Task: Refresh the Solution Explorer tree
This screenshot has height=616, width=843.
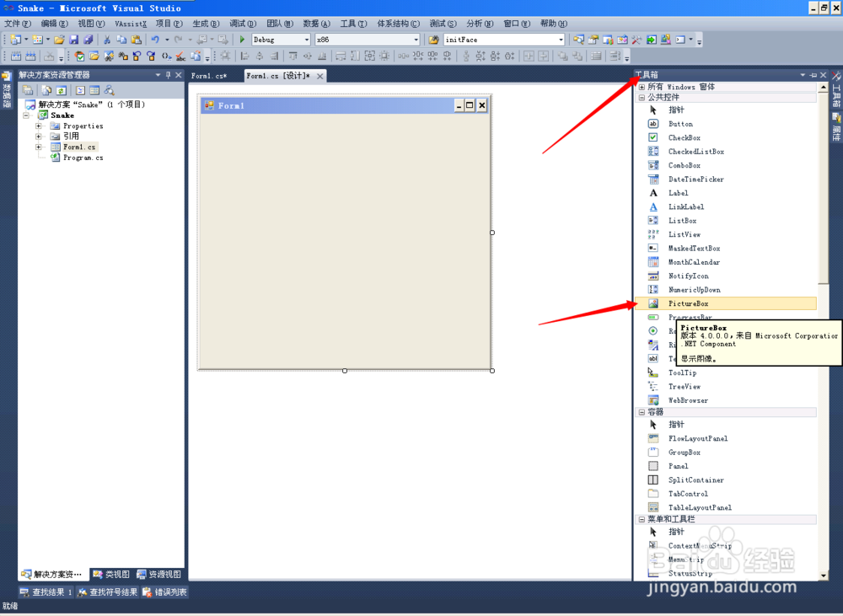Action: coord(62,90)
